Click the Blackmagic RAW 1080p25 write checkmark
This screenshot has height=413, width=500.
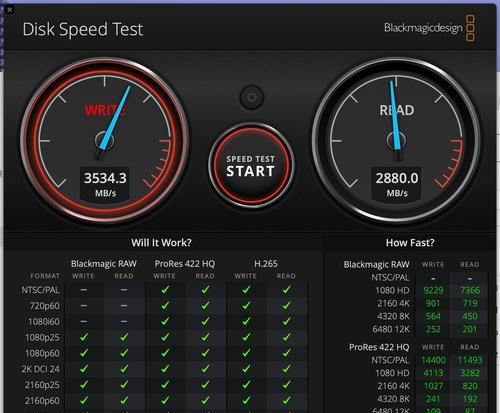[x=84, y=337]
